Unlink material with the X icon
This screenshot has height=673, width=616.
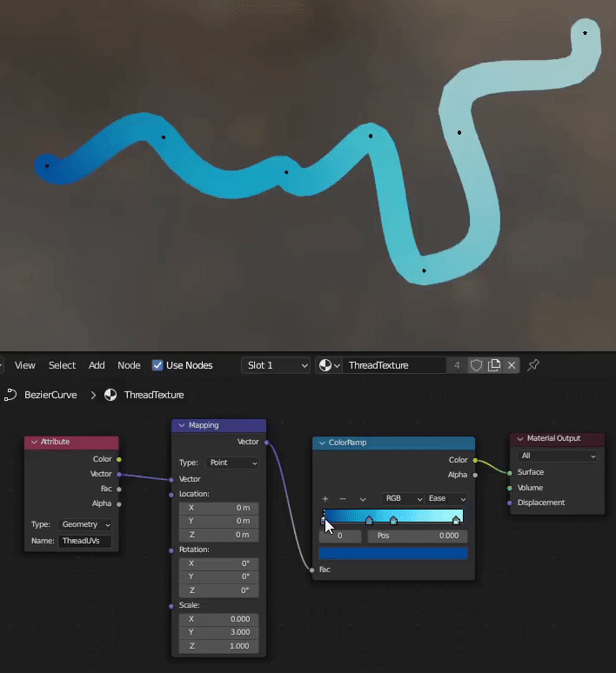pos(512,365)
